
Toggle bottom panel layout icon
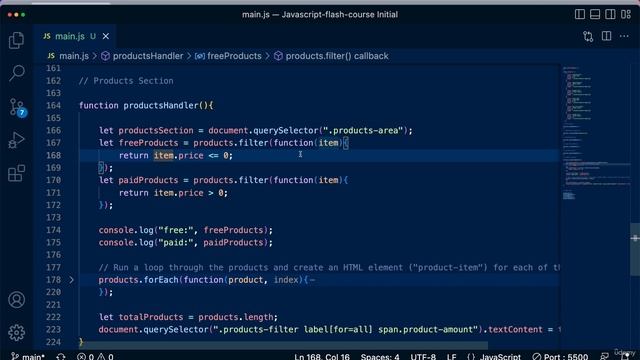pyautogui.click(x=595, y=14)
